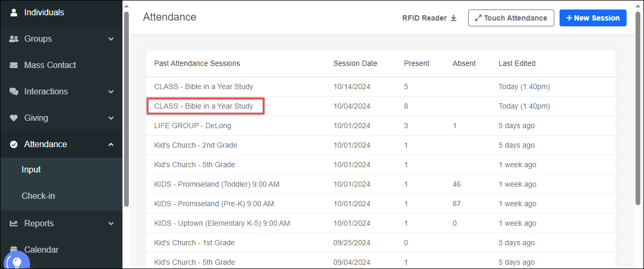
Task: Open the highlighted 10/04/2024 Bible Study session
Action: (204, 106)
